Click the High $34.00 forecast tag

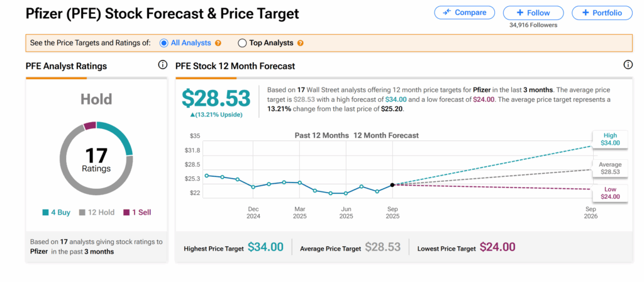pos(610,138)
